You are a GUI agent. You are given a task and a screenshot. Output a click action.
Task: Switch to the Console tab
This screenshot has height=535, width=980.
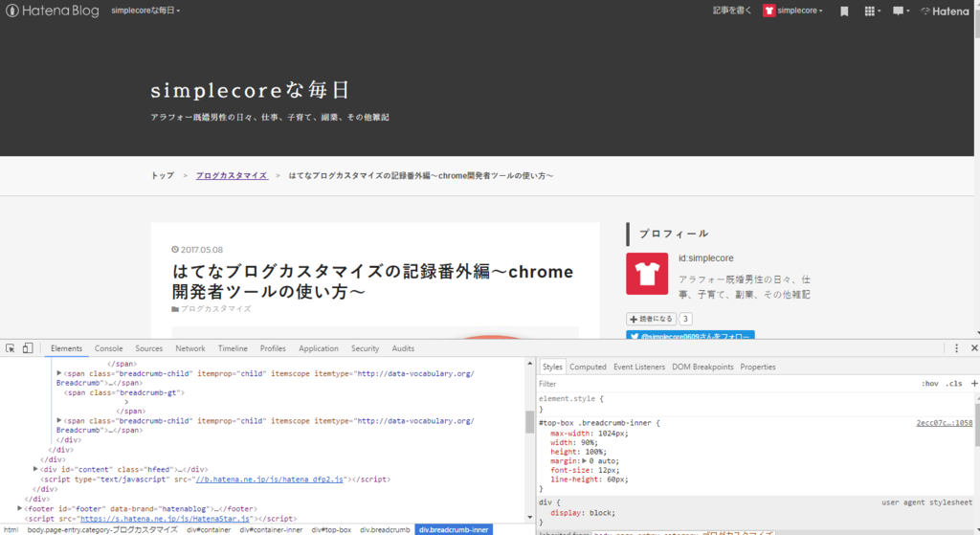tap(109, 348)
